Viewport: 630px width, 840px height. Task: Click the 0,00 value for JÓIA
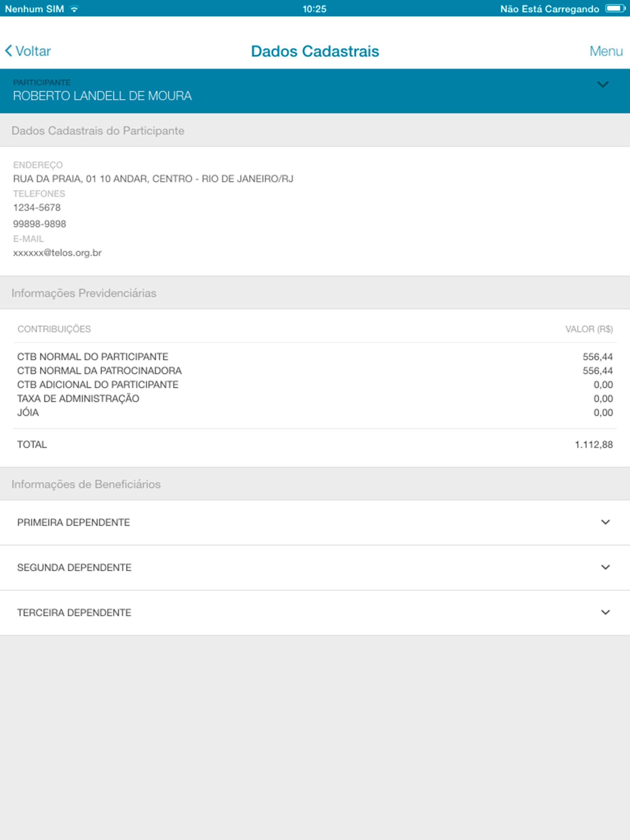click(x=603, y=412)
